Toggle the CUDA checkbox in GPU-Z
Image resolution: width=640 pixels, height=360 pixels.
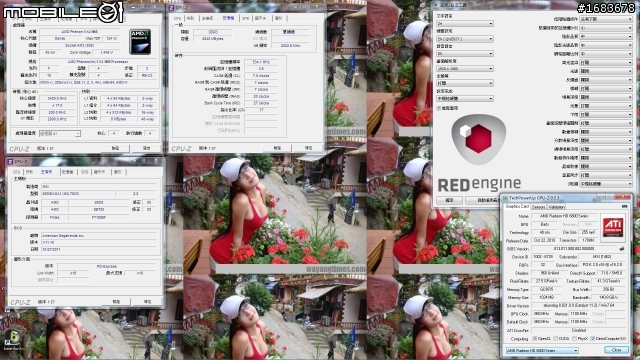click(x=556, y=339)
